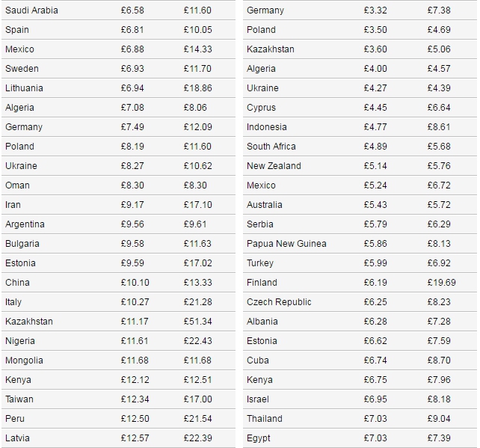Click the South Africa country name
Viewport: 480px width, 448px height.
(x=271, y=147)
